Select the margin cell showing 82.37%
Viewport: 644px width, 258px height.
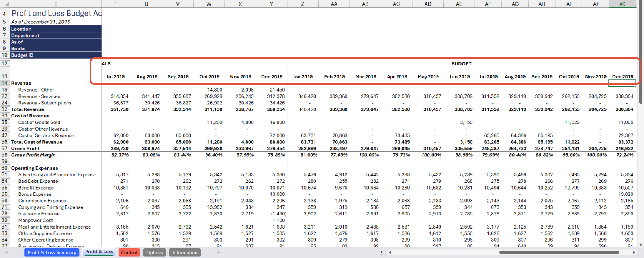120,155
